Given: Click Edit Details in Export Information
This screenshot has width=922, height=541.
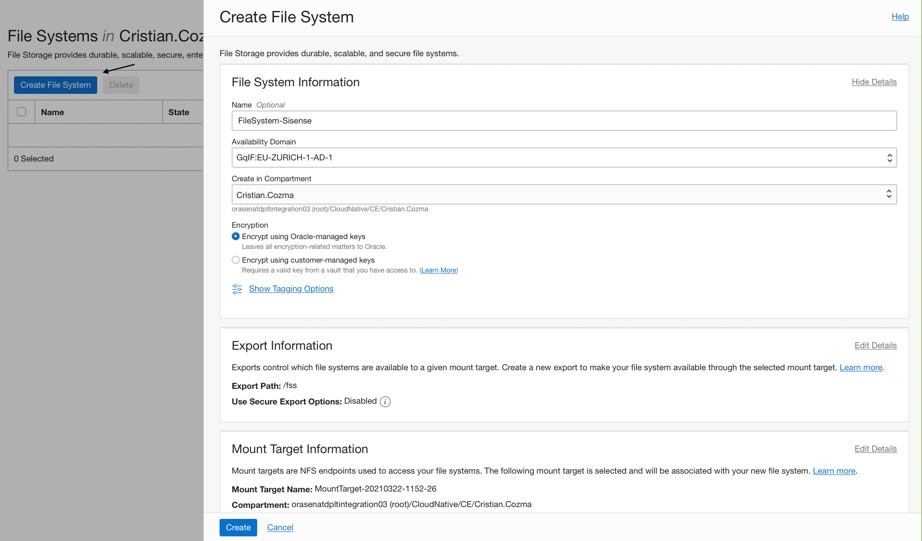Looking at the screenshot, I should (875, 345).
